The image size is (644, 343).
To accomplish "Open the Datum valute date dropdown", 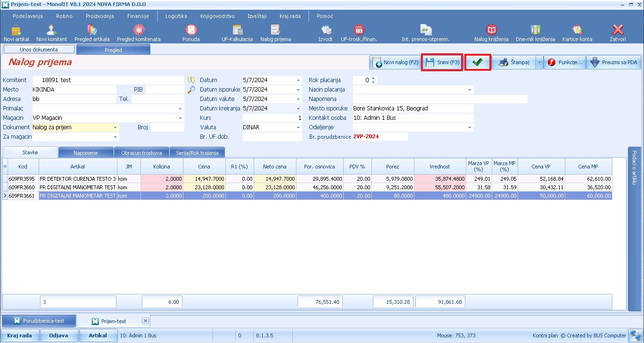I will [x=298, y=99].
